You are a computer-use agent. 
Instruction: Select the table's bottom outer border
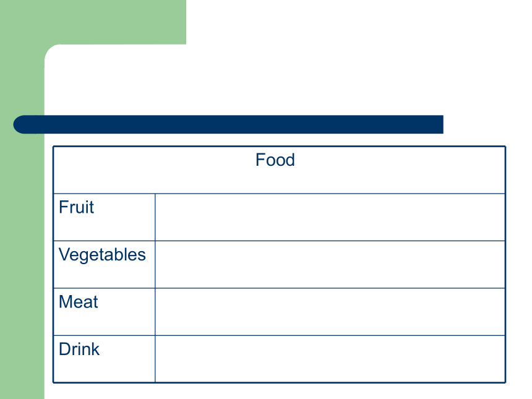[x=279, y=383]
